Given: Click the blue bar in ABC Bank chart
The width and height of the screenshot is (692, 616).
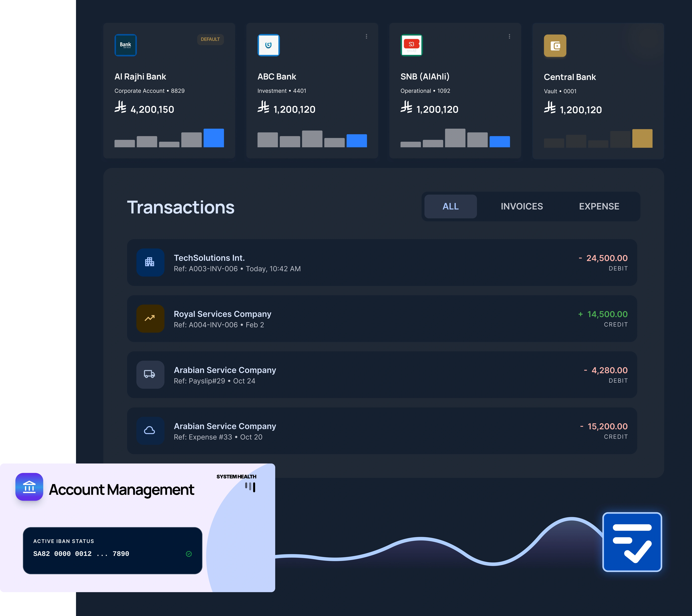Looking at the screenshot, I should coord(357,141).
